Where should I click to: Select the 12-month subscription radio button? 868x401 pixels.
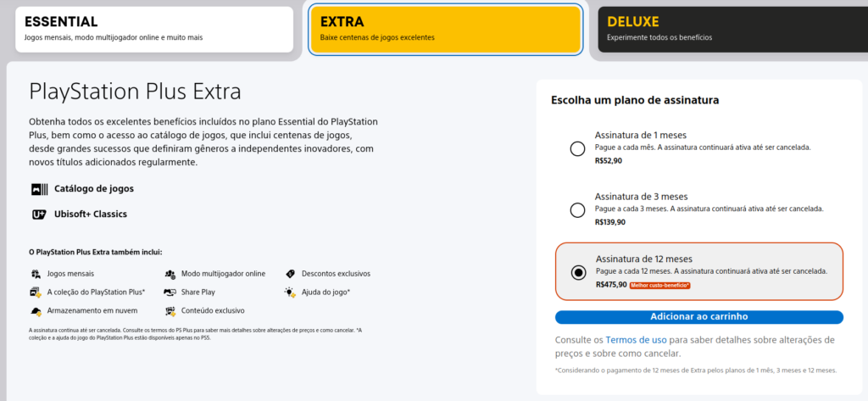578,272
